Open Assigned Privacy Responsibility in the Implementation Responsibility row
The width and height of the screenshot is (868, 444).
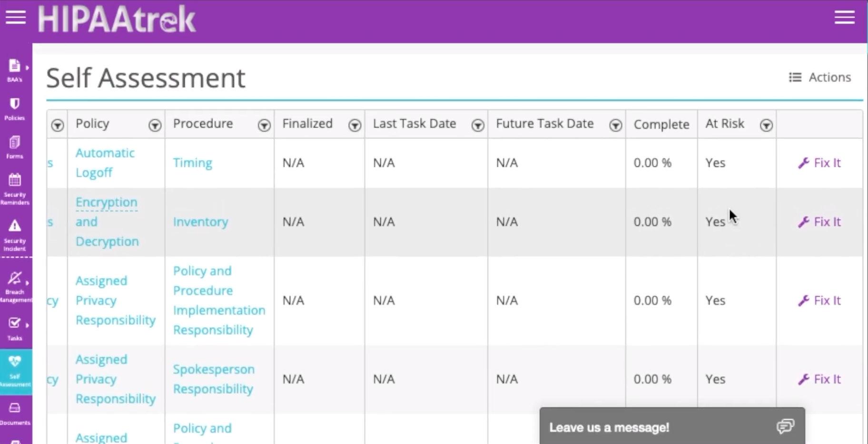(x=116, y=300)
